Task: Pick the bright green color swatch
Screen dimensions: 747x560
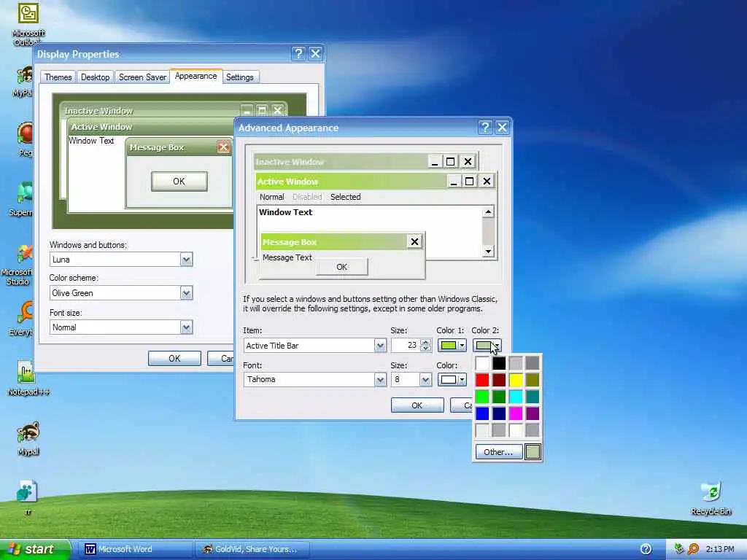Action: (482, 397)
